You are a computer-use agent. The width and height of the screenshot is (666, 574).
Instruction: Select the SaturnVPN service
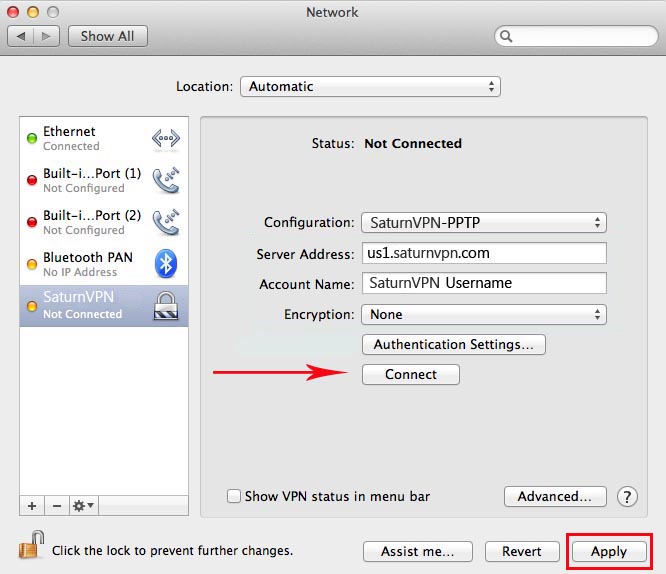click(104, 306)
